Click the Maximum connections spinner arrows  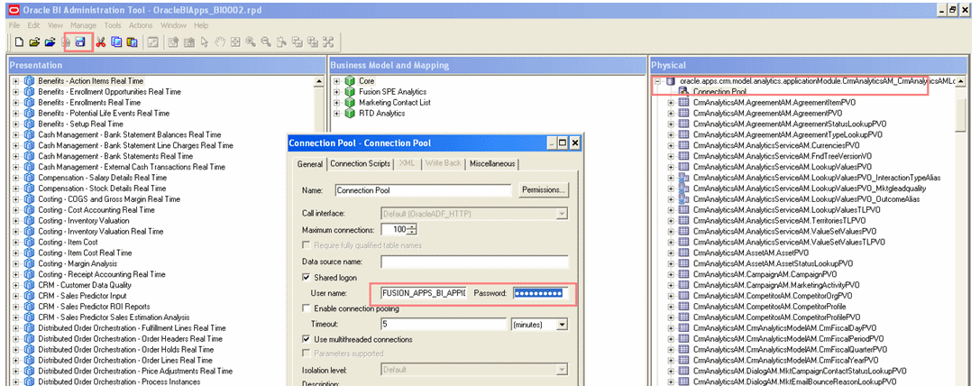[413, 230]
